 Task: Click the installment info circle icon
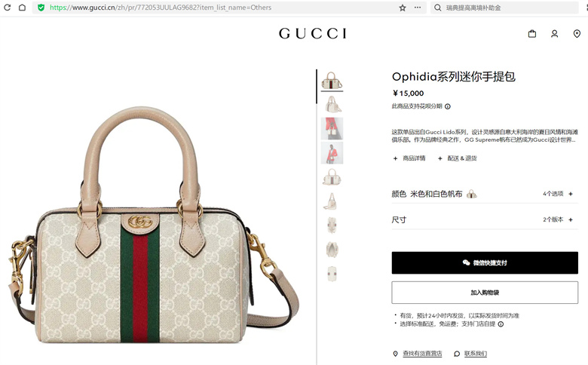(x=447, y=106)
